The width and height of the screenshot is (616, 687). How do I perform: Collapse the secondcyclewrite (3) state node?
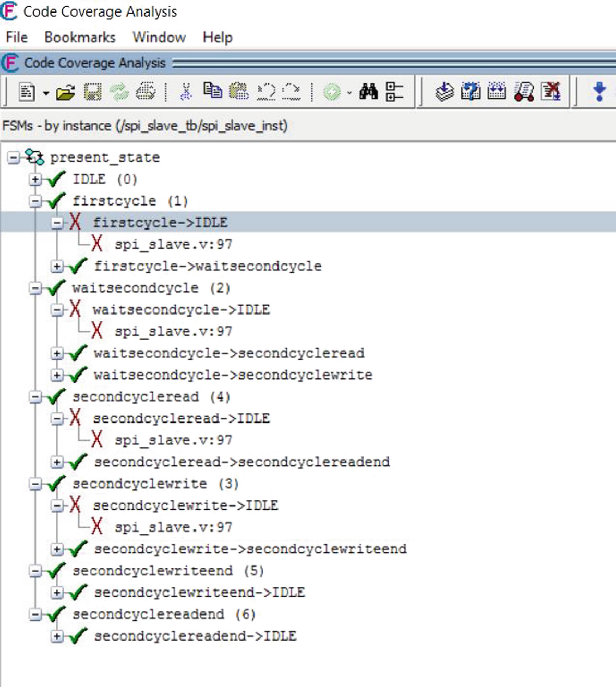coord(35,484)
